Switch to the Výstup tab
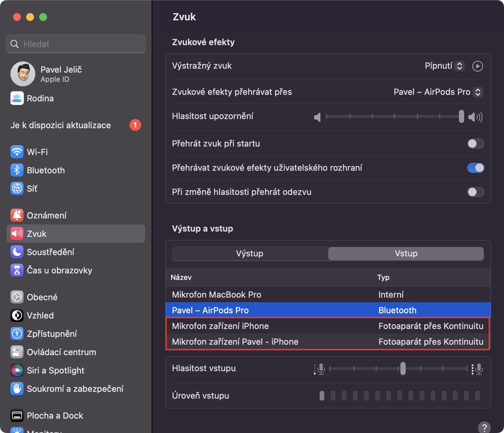Screen dimensions: 504x433 pyautogui.click(x=250, y=253)
